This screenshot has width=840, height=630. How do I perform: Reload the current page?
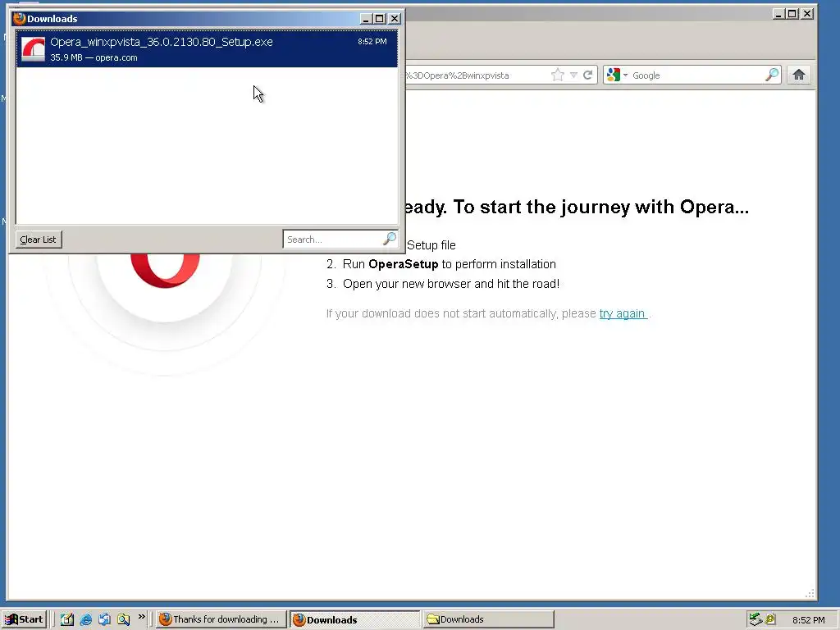click(x=587, y=75)
